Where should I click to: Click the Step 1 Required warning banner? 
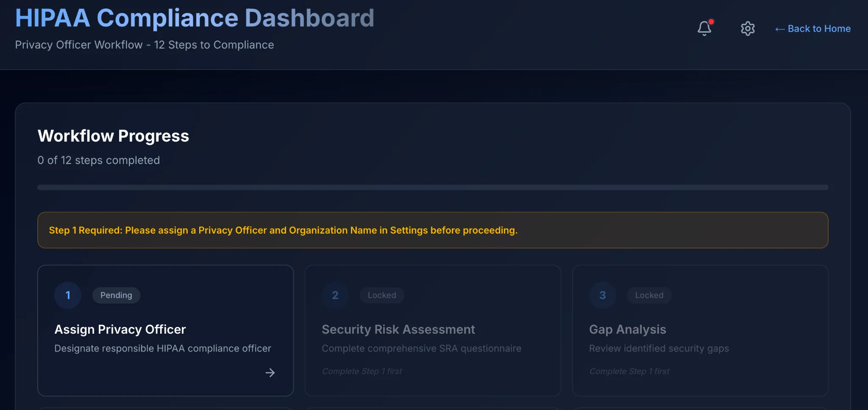[433, 230]
